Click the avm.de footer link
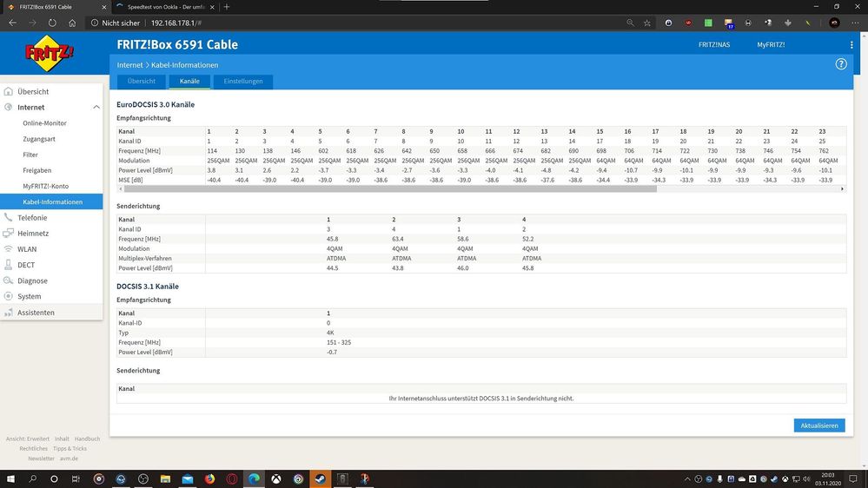The image size is (868, 488). click(x=69, y=458)
